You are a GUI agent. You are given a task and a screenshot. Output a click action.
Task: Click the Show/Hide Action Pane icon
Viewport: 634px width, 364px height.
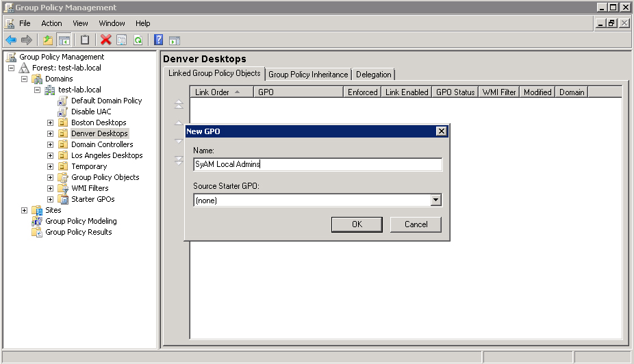click(175, 40)
